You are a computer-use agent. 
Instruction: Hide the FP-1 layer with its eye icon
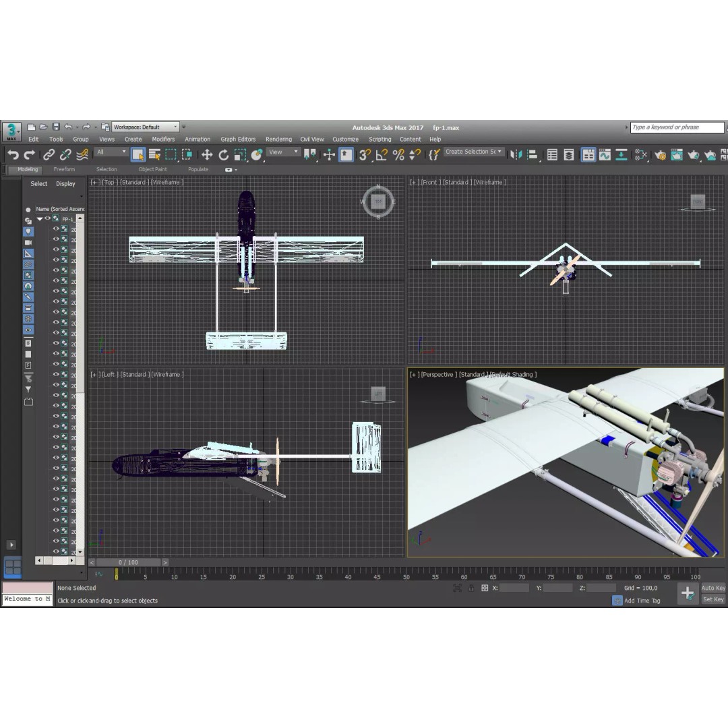click(48, 218)
